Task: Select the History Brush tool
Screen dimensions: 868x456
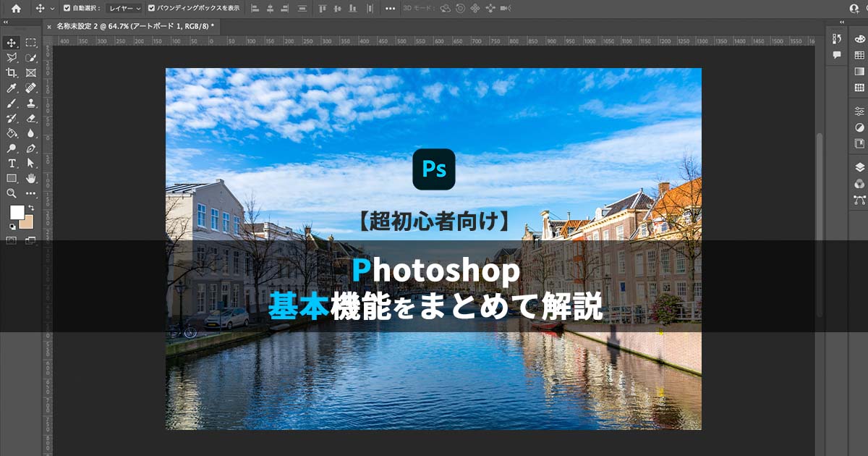Action: click(12, 118)
